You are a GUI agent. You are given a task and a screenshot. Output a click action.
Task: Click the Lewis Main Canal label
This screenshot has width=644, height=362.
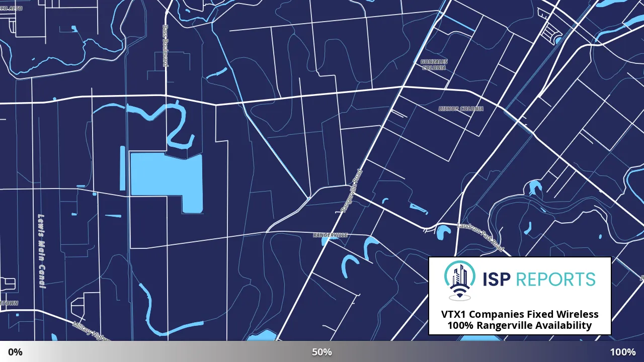pos(42,251)
